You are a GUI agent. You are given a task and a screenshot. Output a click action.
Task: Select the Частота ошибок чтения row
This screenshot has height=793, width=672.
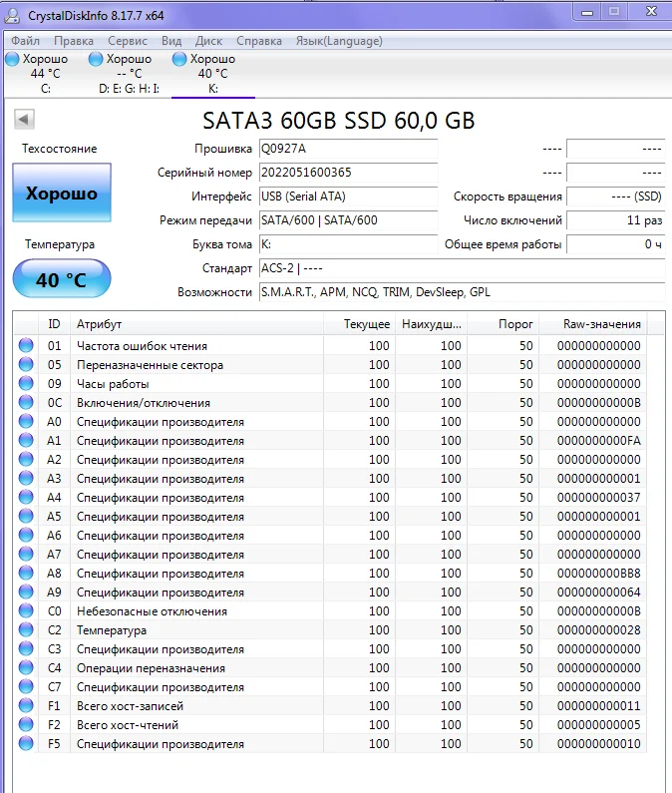pos(330,345)
